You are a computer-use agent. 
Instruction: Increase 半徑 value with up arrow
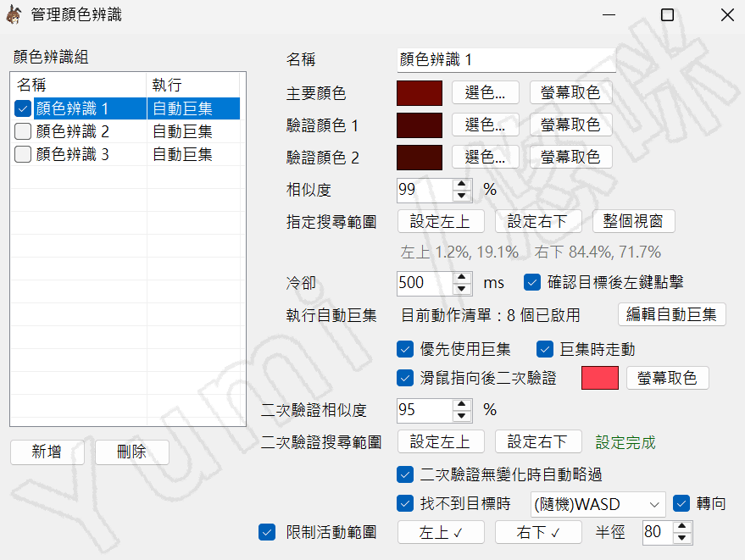coord(682,527)
